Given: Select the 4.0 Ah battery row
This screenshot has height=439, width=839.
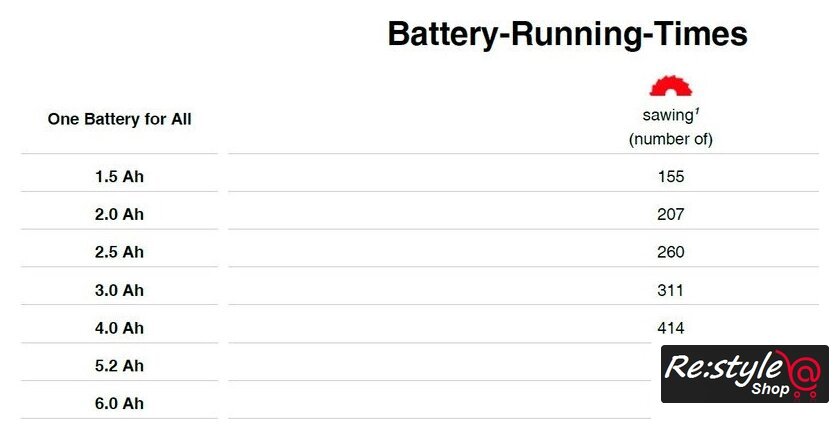Looking at the screenshot, I should click(x=120, y=328).
